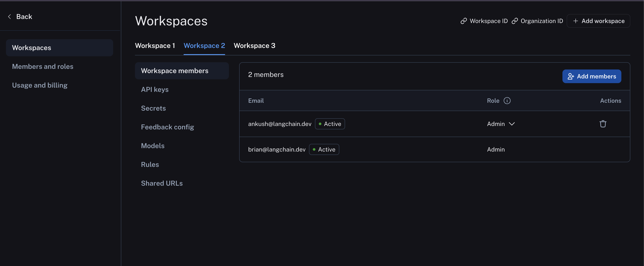Click the Add members button
644x266 pixels.
tap(591, 76)
